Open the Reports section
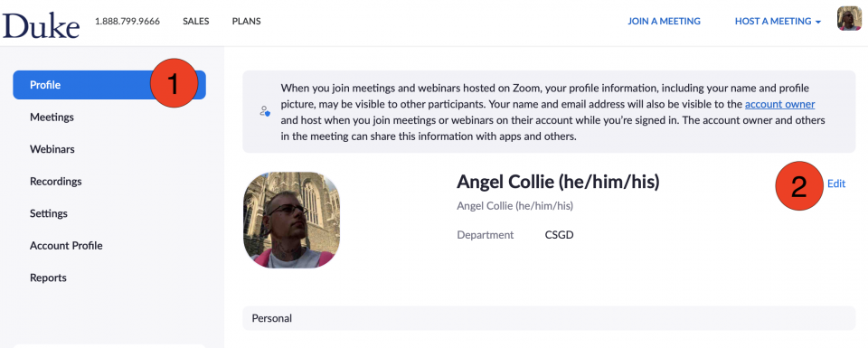868x348 pixels. 48,277
